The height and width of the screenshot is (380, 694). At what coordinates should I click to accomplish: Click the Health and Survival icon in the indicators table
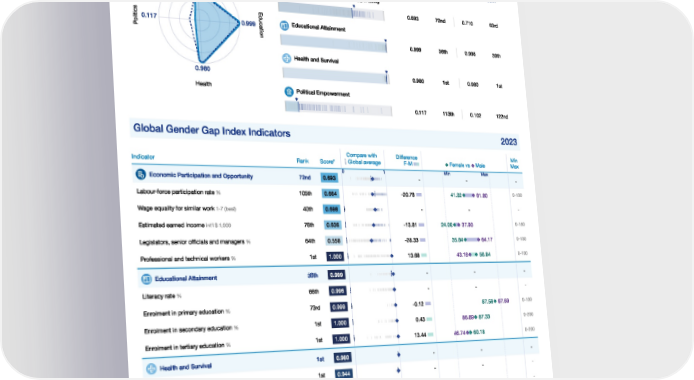[151, 368]
